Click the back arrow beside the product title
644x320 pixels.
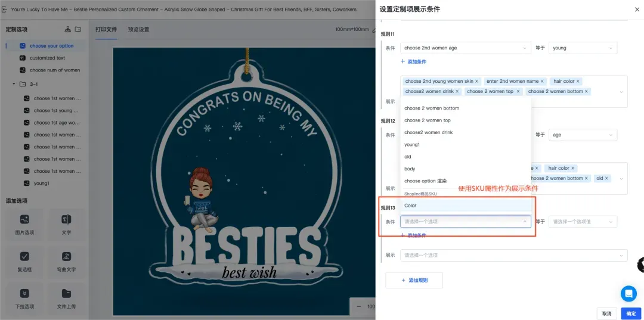[5, 10]
